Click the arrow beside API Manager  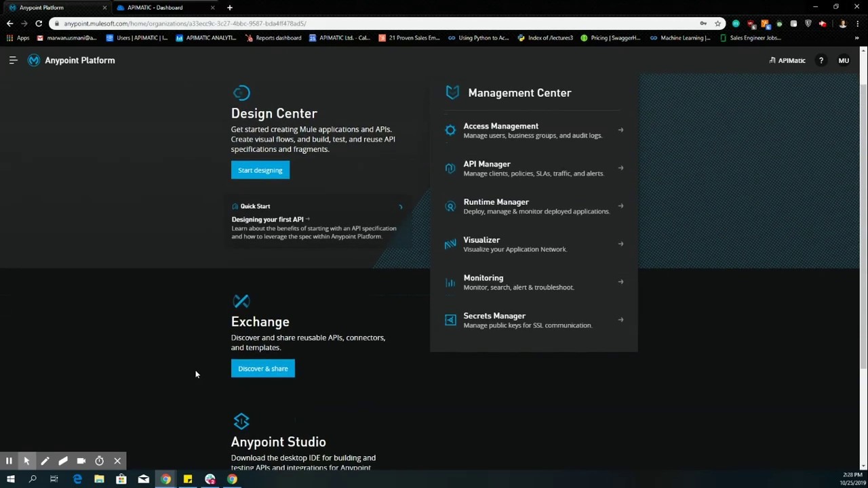click(620, 168)
